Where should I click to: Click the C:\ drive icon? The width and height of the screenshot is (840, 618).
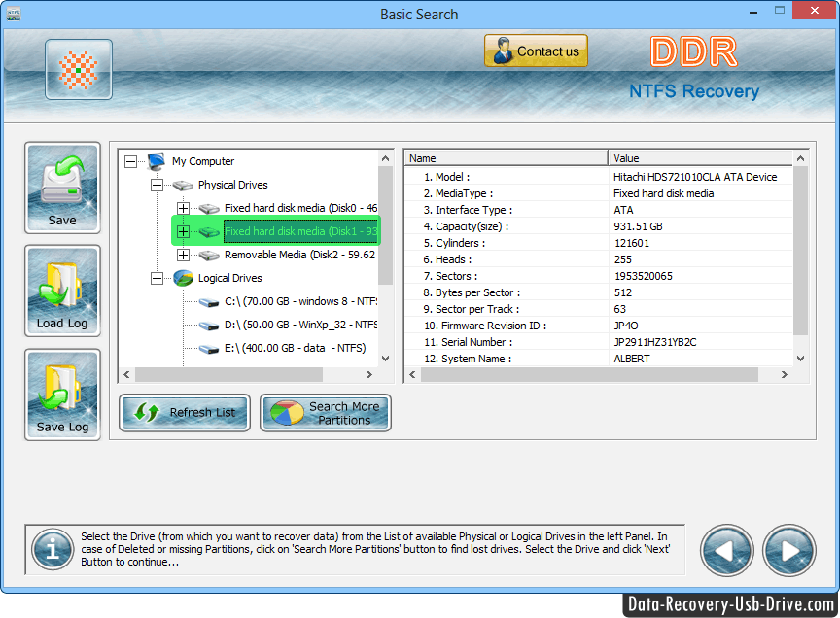pyautogui.click(x=209, y=302)
